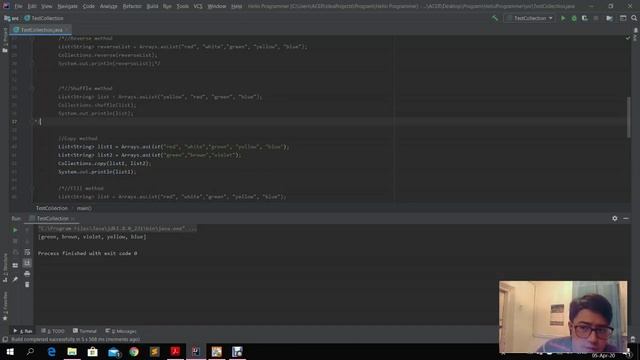Click the grey stop icon in top toolbar
The height and width of the screenshot is (360, 640).
(x=596, y=18)
